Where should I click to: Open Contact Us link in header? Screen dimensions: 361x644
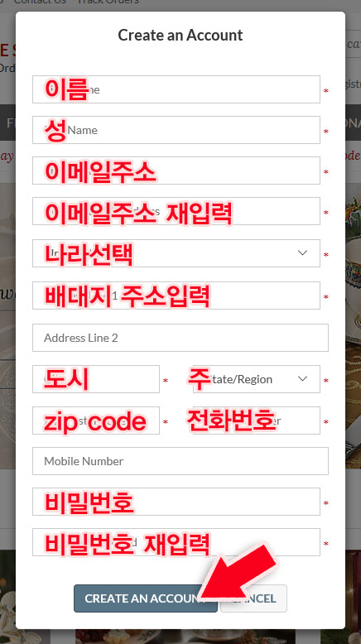click(40, 2)
